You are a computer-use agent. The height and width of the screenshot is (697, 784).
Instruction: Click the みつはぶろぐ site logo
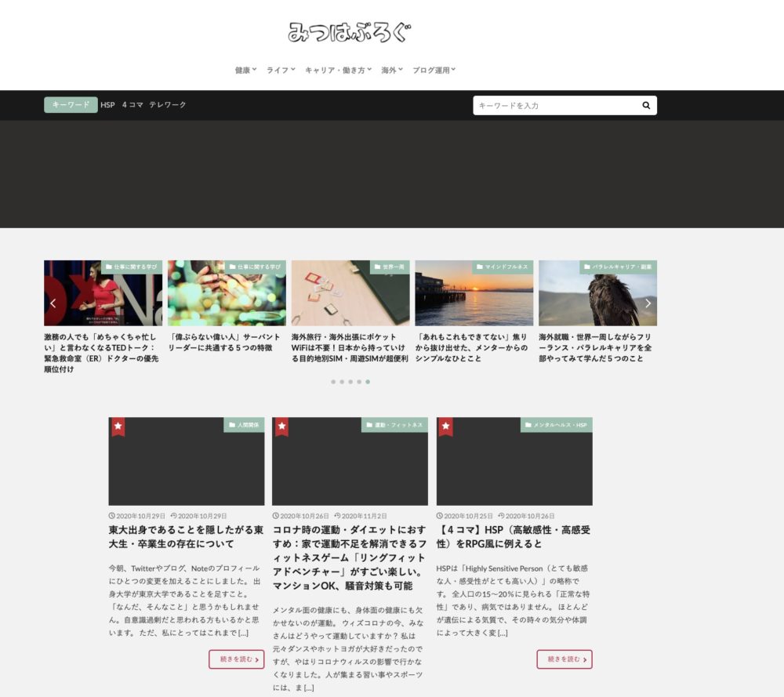pos(350,32)
